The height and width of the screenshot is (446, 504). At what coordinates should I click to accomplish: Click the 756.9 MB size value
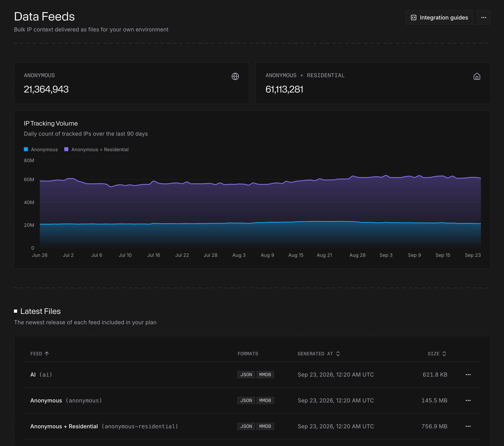point(434,426)
